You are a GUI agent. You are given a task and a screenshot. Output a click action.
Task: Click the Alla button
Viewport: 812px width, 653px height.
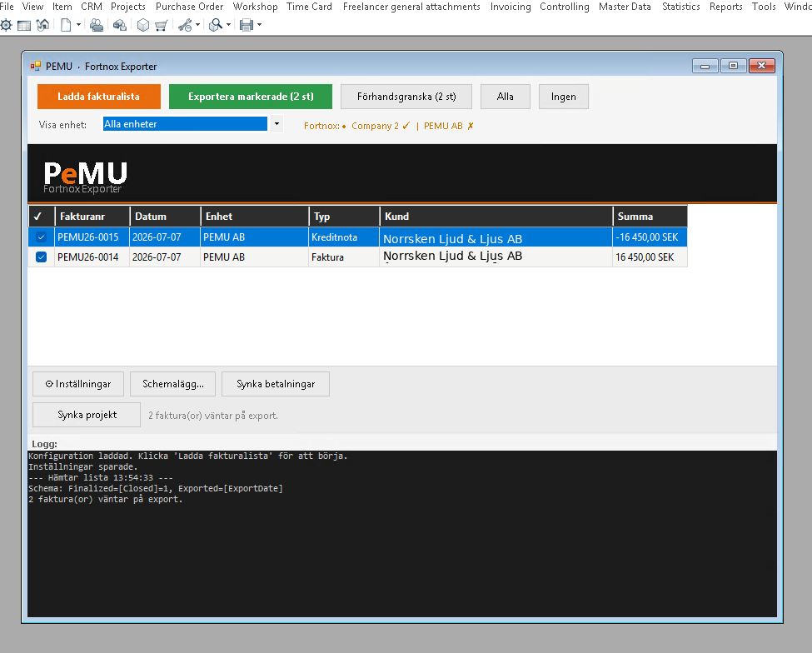(x=506, y=97)
